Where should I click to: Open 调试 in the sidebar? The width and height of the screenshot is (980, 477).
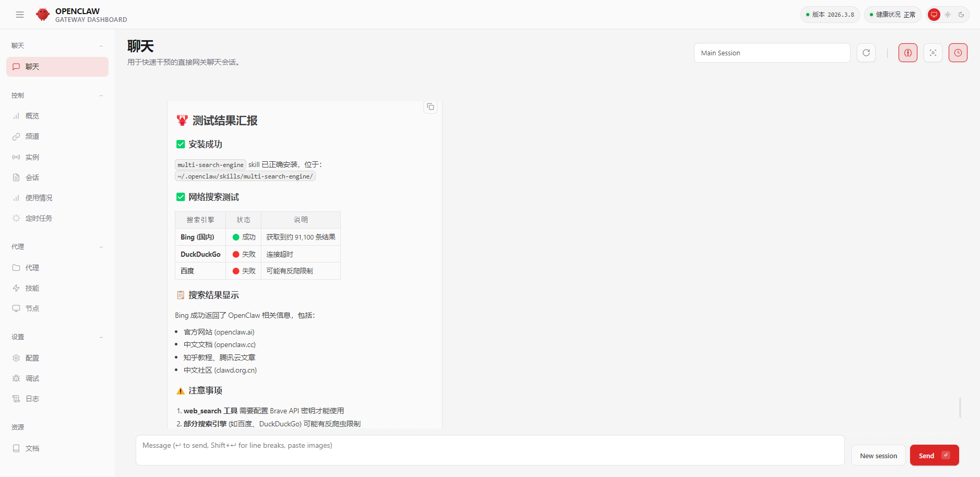pos(32,378)
